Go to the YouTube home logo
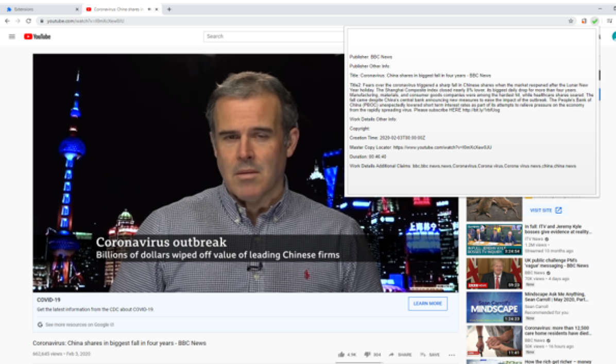The width and height of the screenshot is (616, 364). pos(37,37)
